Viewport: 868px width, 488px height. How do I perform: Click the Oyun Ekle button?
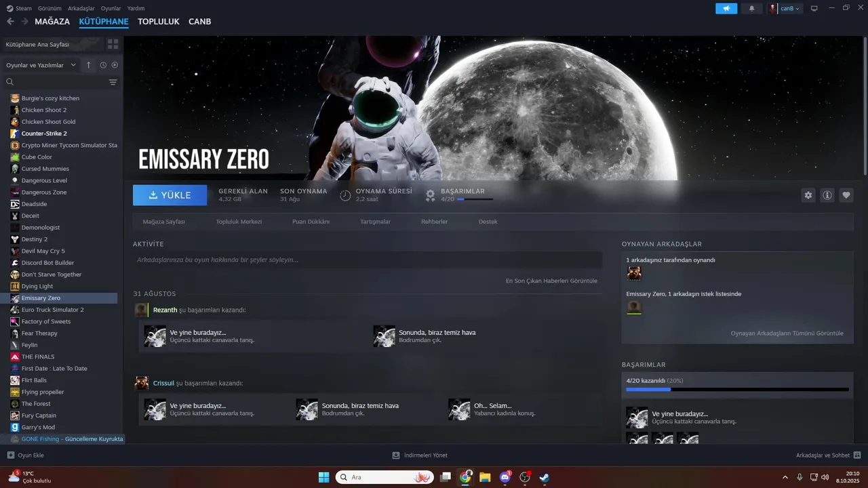click(25, 455)
